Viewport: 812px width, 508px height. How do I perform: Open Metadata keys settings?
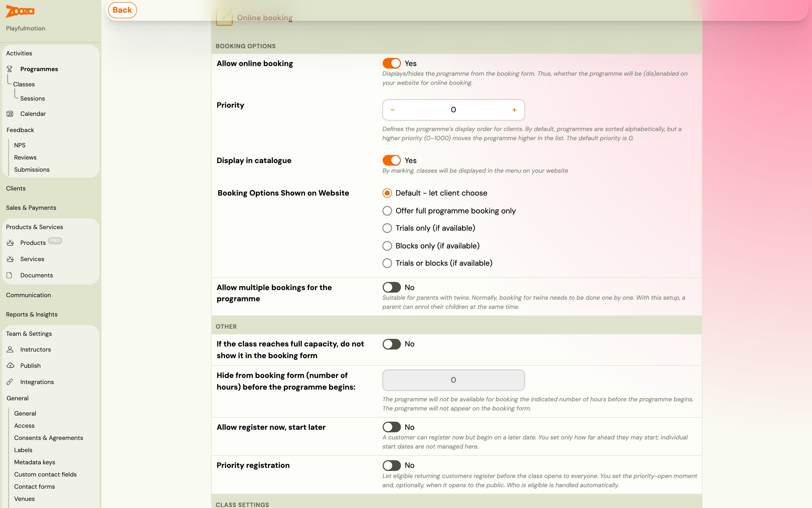tap(35, 462)
